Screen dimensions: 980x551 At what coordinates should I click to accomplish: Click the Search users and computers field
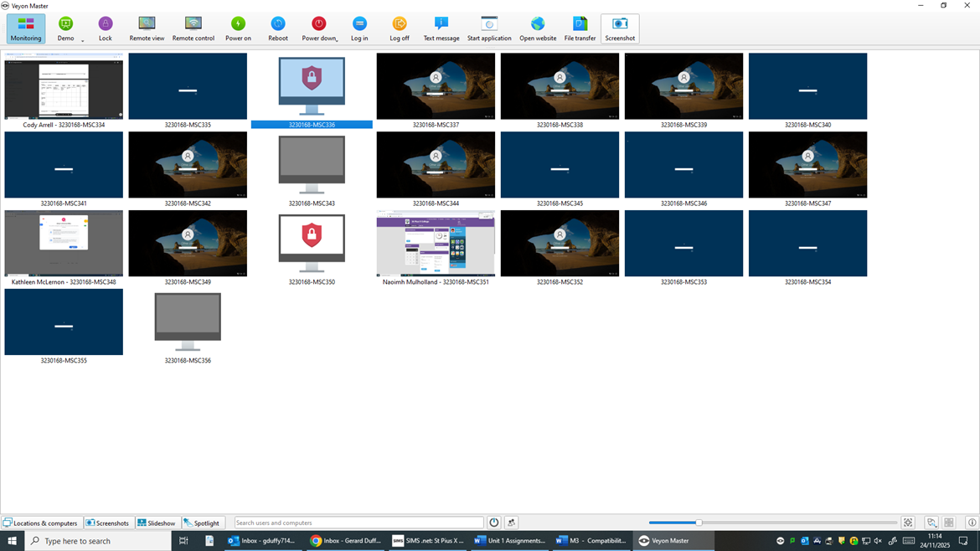[358, 523]
